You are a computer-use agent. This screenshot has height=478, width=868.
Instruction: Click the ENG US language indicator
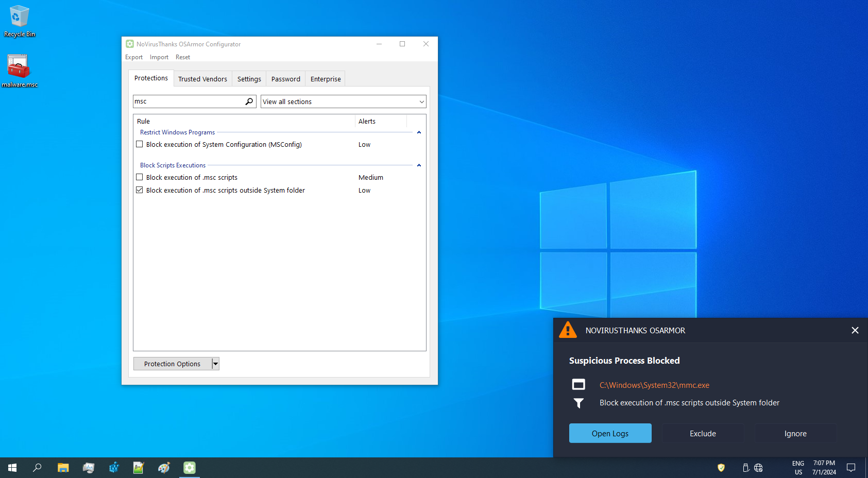pos(798,468)
